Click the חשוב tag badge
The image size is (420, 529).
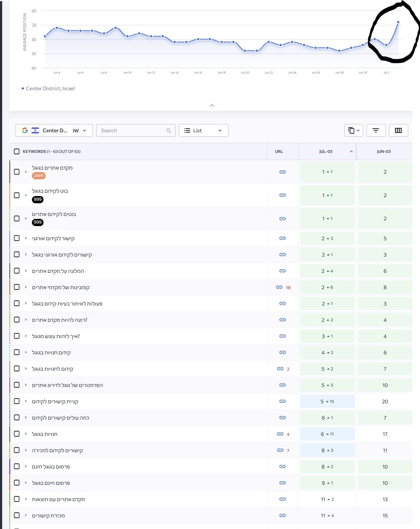(39, 176)
